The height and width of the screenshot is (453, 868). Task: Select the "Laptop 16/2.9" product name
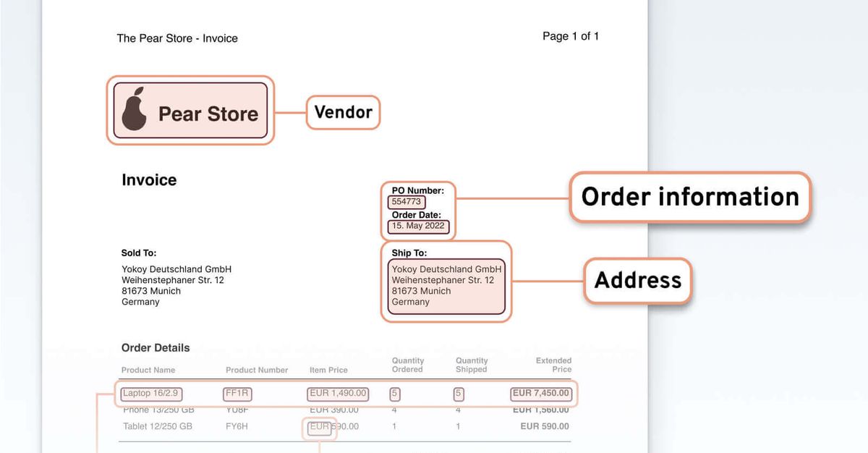[150, 394]
